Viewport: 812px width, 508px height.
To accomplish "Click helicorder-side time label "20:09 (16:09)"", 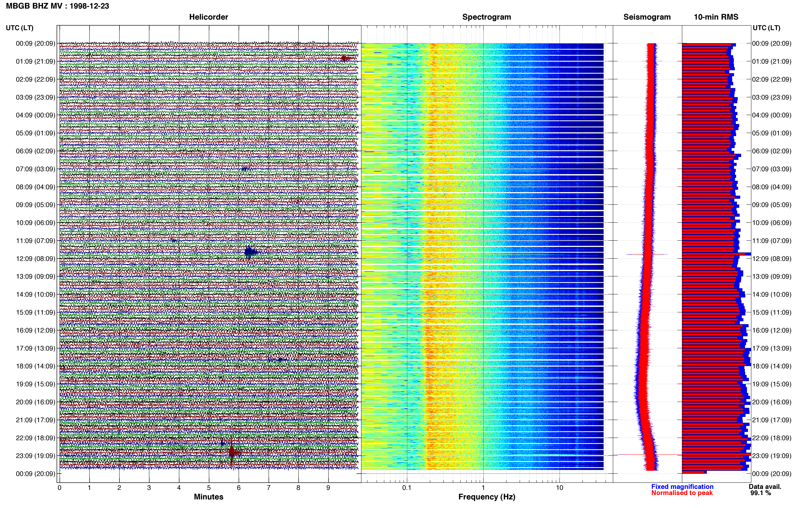I will pyautogui.click(x=36, y=402).
